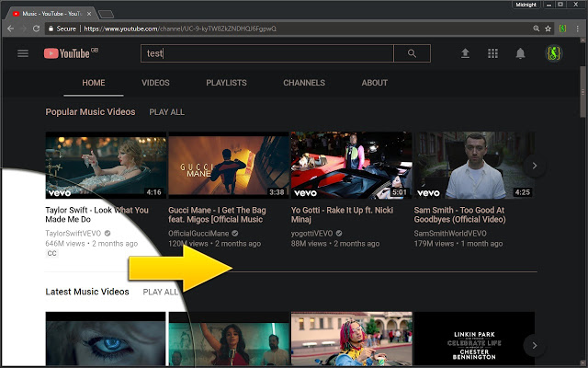Screen dimensions: 588x368
Task: Click the 179M views text under Sam Smith
Action: [x=434, y=243]
